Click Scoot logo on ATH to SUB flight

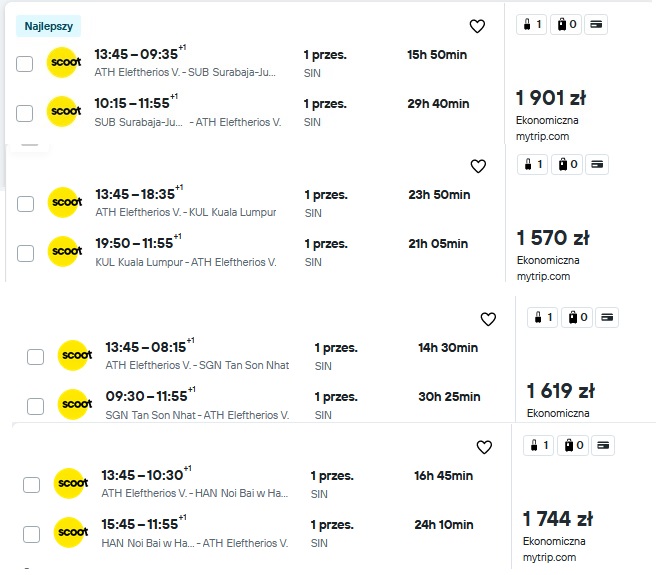pos(64,62)
